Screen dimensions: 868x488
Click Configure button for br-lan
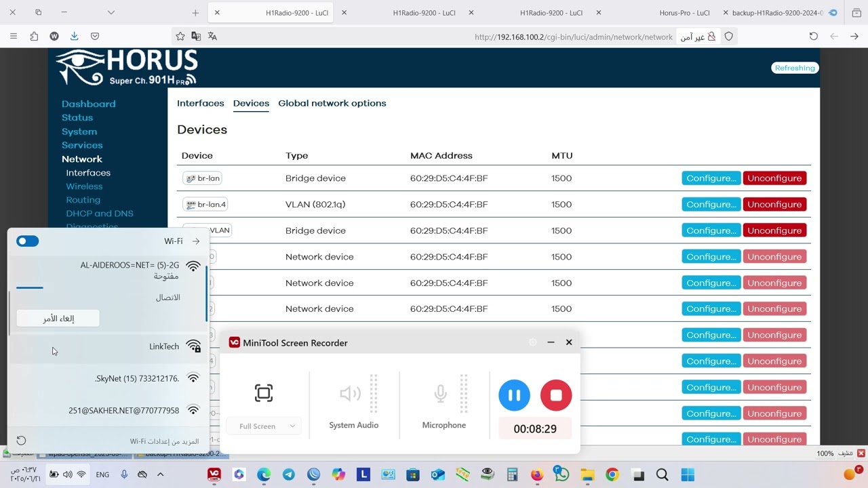coord(711,178)
